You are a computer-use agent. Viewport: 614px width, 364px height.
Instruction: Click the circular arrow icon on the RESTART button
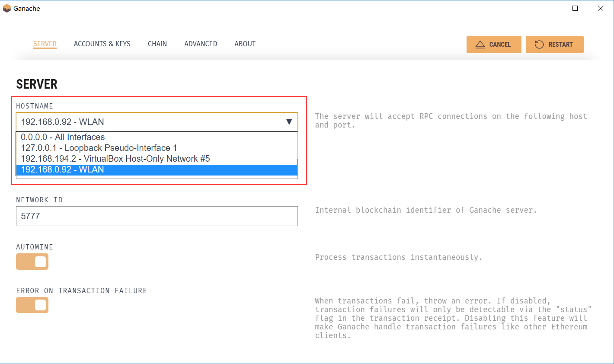(539, 45)
